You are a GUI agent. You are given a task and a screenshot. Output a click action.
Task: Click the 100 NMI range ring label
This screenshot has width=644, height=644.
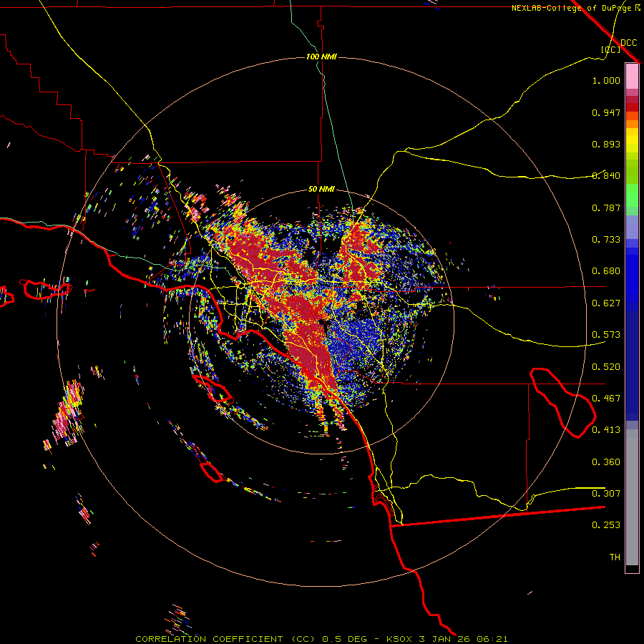pos(321,57)
